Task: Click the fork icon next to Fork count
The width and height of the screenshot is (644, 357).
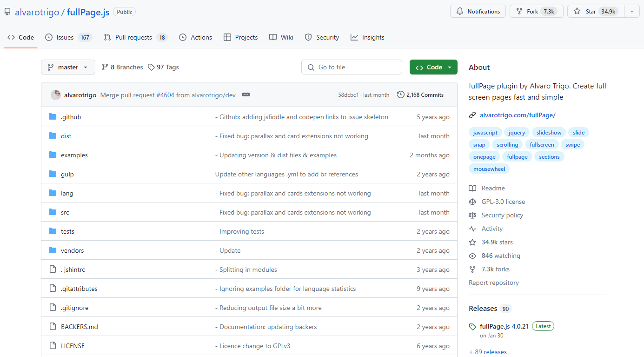Action: point(518,11)
